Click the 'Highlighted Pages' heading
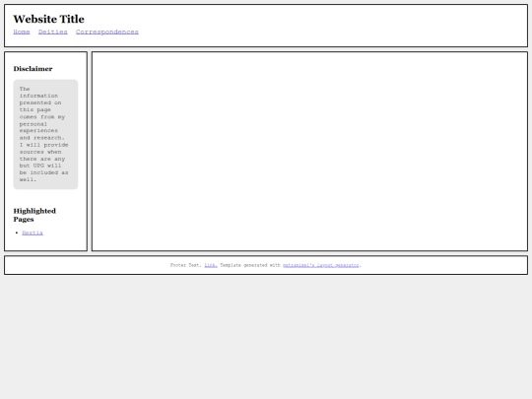This screenshot has width=532, height=399. 34,215
